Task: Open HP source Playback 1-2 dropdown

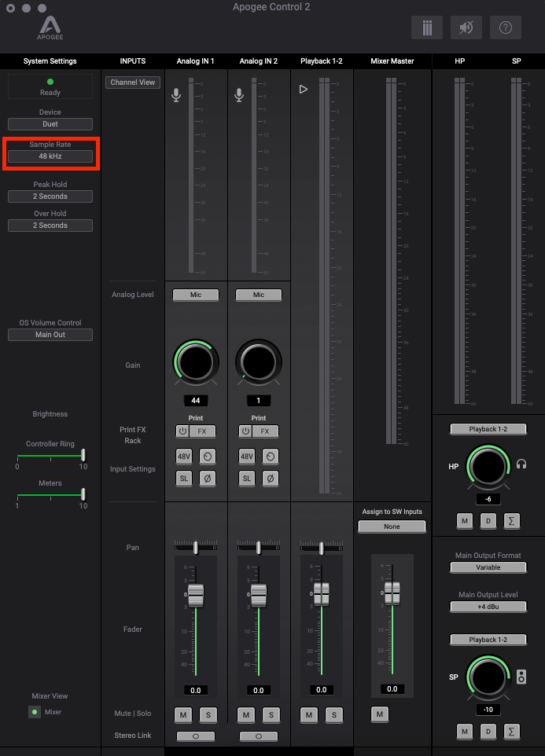Action: pyautogui.click(x=488, y=429)
